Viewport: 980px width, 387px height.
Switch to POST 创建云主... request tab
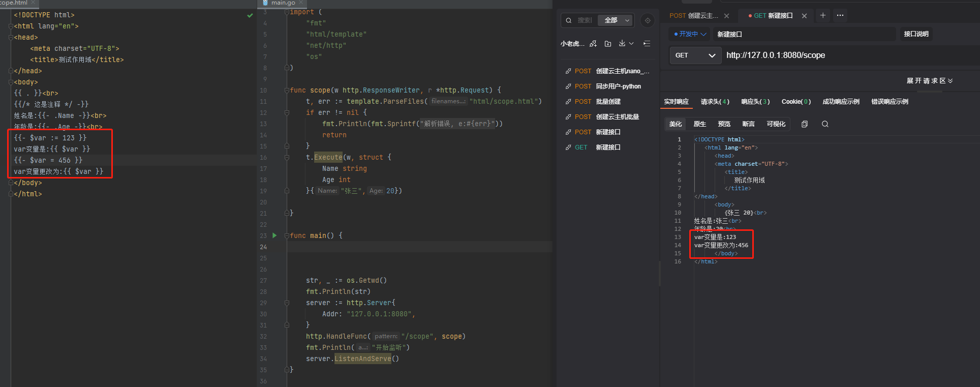click(693, 16)
